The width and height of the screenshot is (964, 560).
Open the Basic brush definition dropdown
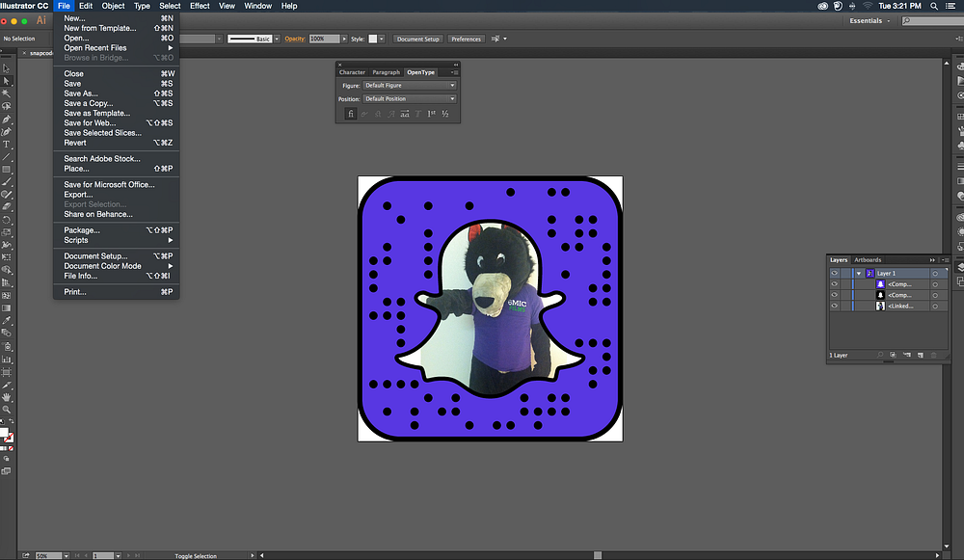[277, 39]
